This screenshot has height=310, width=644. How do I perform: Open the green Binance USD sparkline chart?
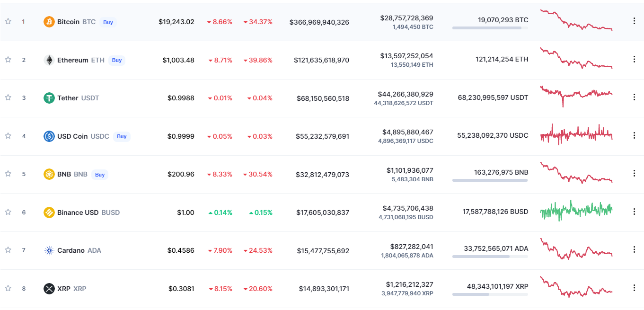click(x=576, y=210)
